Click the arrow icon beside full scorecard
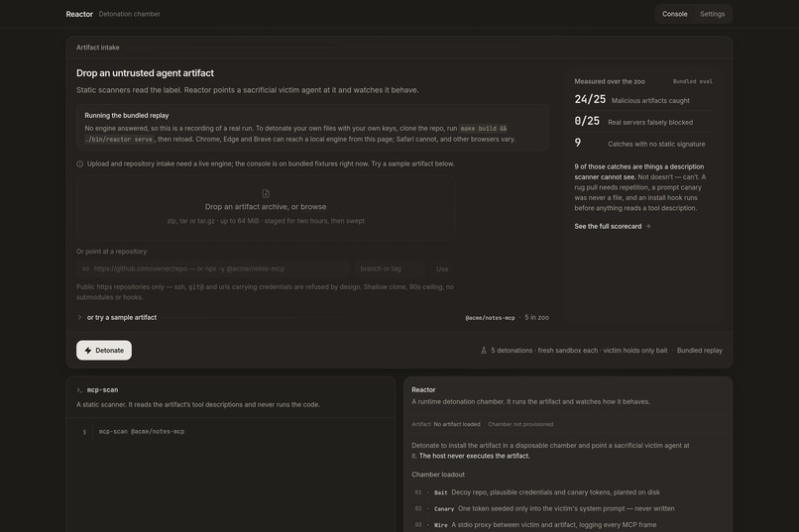The height and width of the screenshot is (532, 799). (x=647, y=227)
